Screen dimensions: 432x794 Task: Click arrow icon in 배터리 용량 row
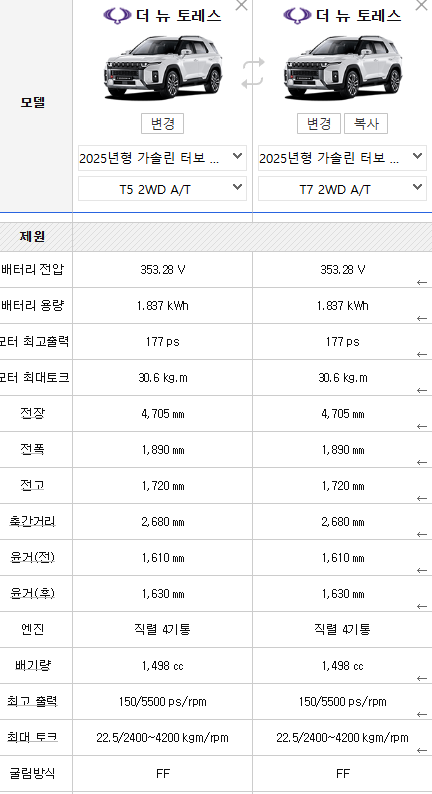pos(422,318)
